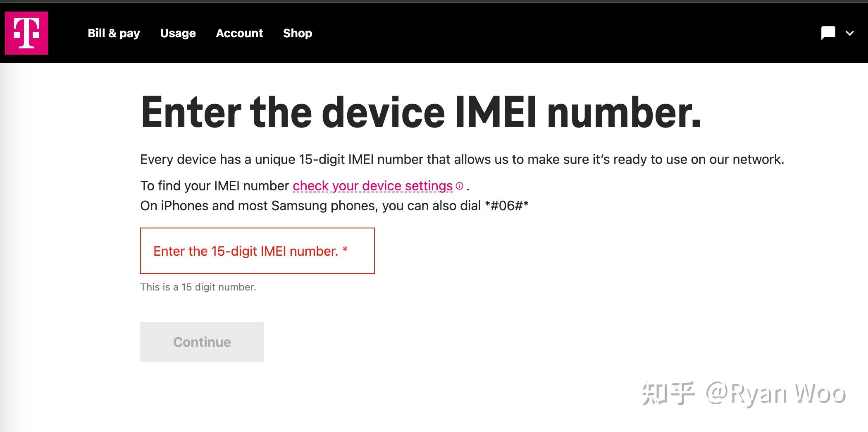868x432 pixels.
Task: Click the "To find your IMEI number" text
Action: 215,186
